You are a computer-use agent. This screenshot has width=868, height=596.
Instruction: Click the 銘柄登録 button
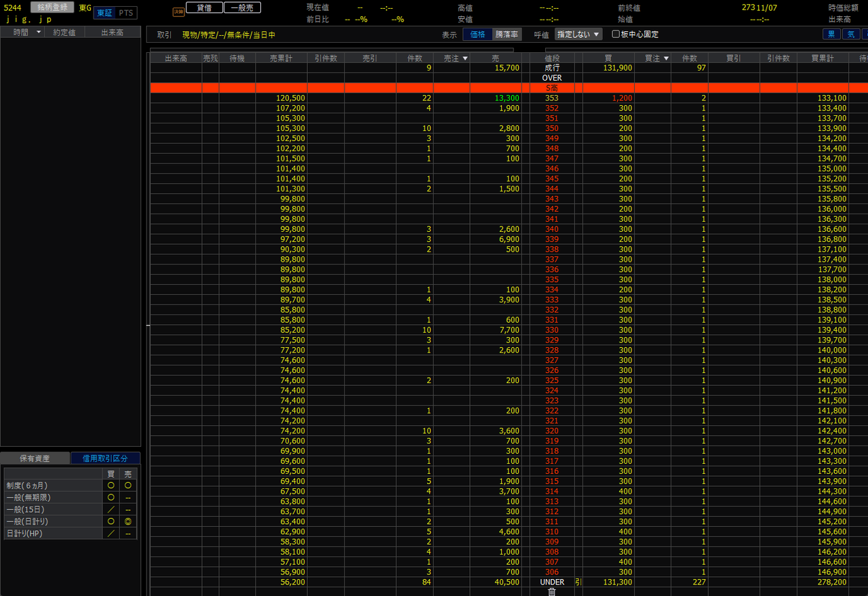(52, 7)
